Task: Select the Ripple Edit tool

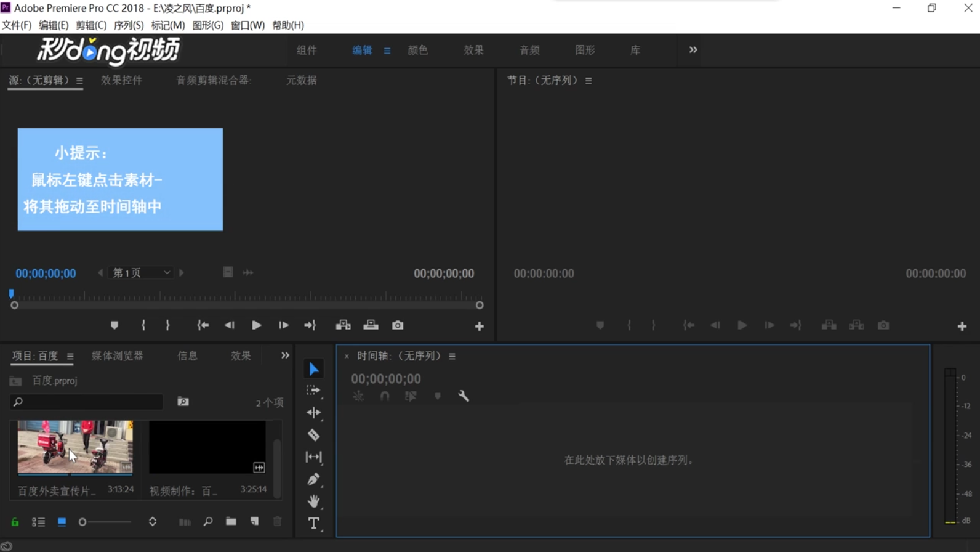Action: 313,413
